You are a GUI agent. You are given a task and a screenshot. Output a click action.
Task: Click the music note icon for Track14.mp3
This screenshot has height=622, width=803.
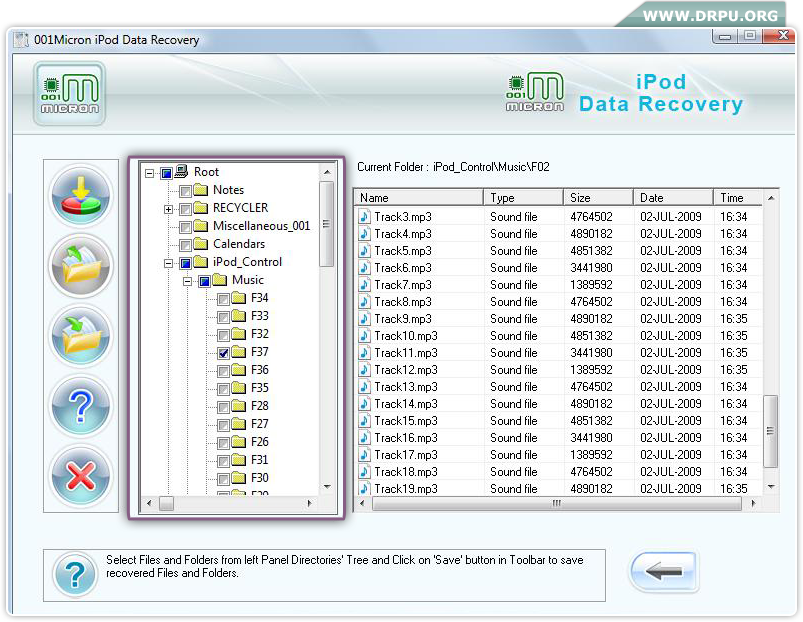[364, 404]
